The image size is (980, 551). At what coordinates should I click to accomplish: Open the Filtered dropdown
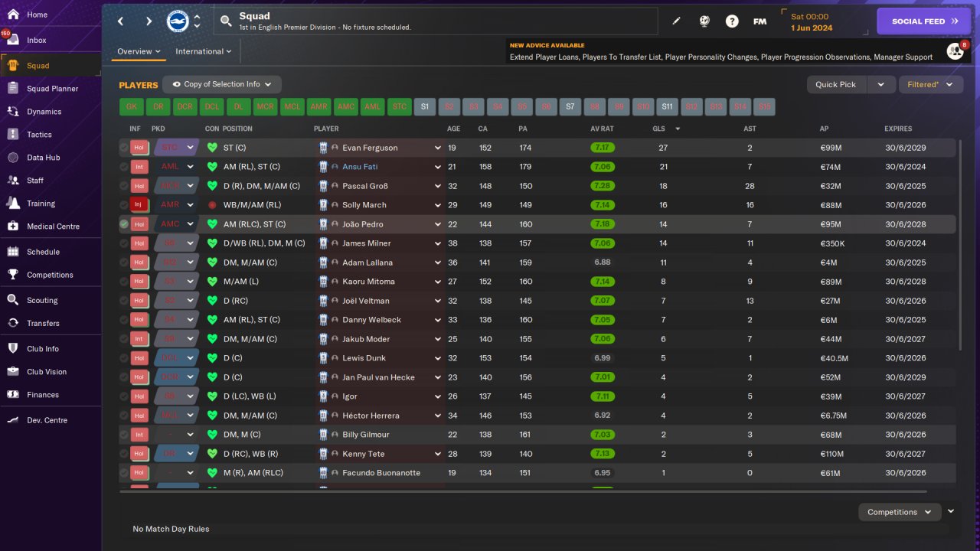click(930, 84)
